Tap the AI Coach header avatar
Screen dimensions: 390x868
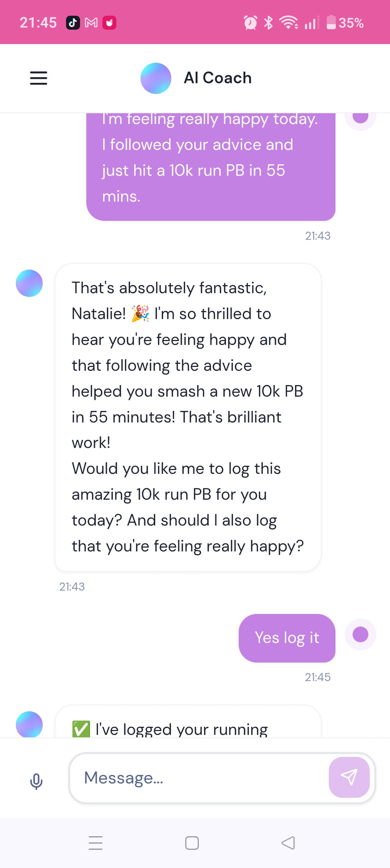pyautogui.click(x=156, y=78)
